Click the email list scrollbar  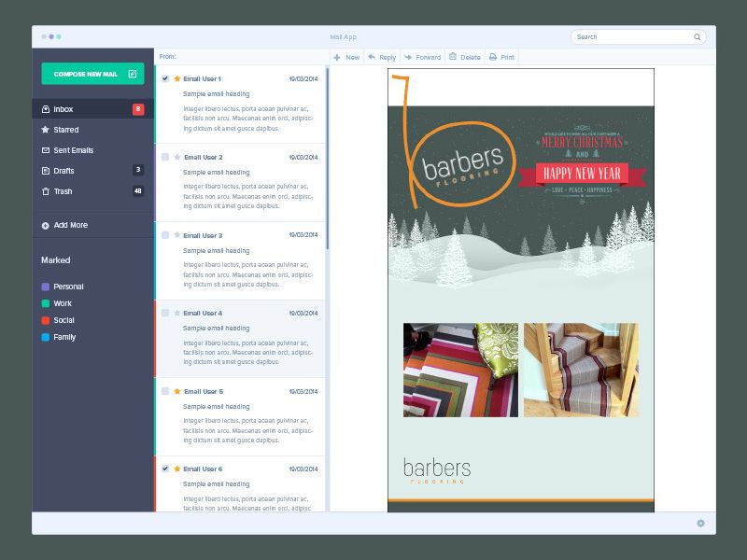(328, 158)
